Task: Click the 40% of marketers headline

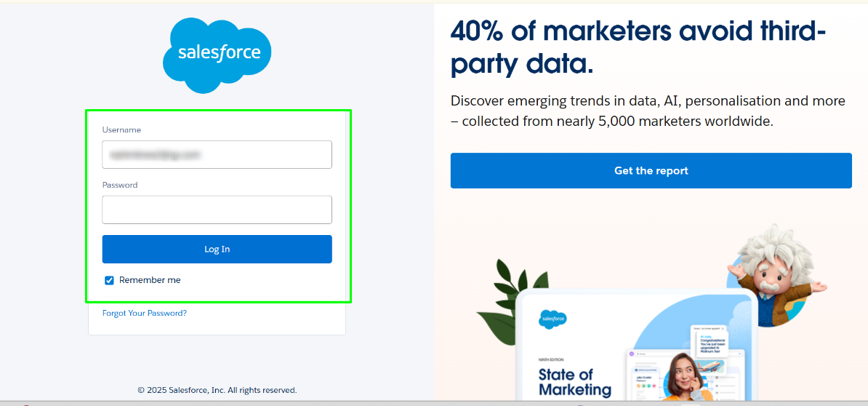Action: [638, 47]
